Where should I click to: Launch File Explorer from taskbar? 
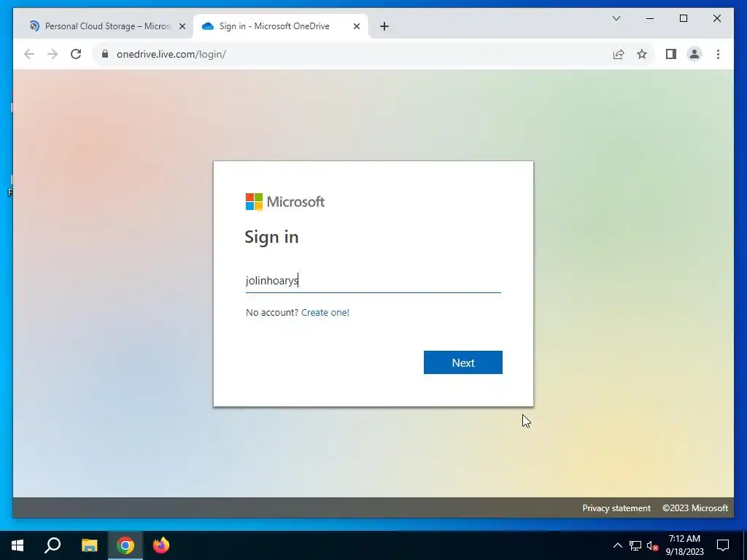pos(89,545)
